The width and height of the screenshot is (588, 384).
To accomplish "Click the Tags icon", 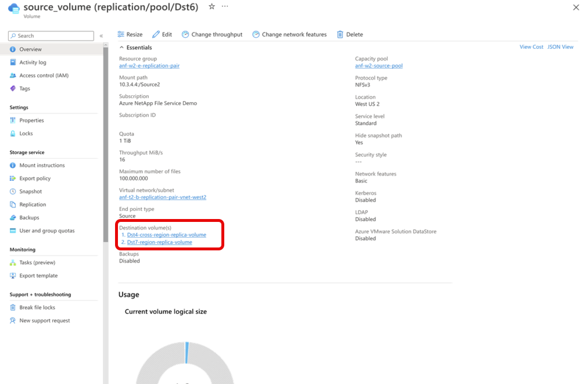I will tap(13, 88).
